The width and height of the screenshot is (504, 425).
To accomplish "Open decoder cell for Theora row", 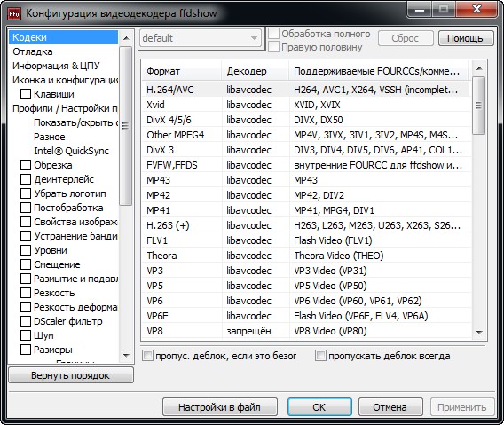I will (x=248, y=256).
